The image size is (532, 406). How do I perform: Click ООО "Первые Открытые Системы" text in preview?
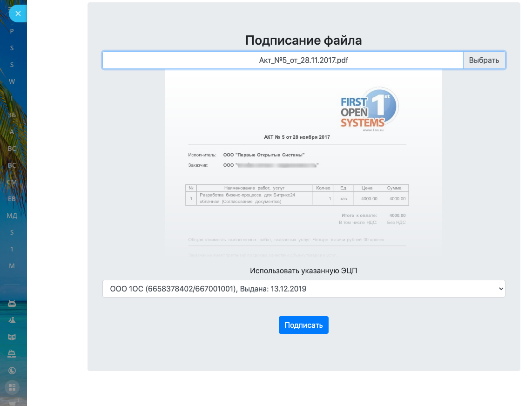point(263,155)
